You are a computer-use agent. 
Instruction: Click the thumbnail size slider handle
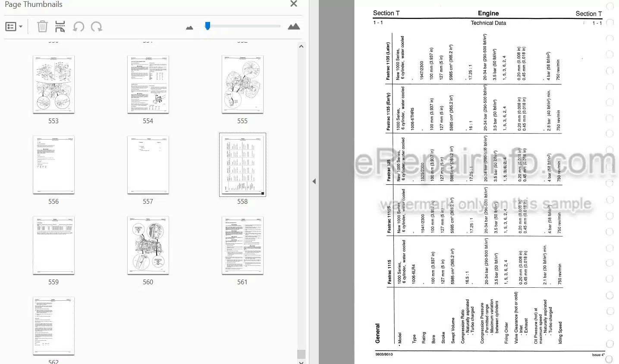click(207, 26)
